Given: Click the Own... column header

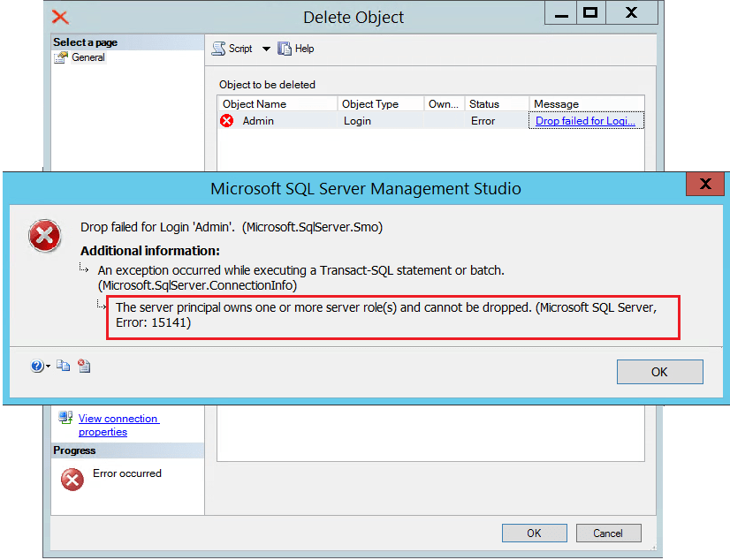Looking at the screenshot, I should coord(445,103).
